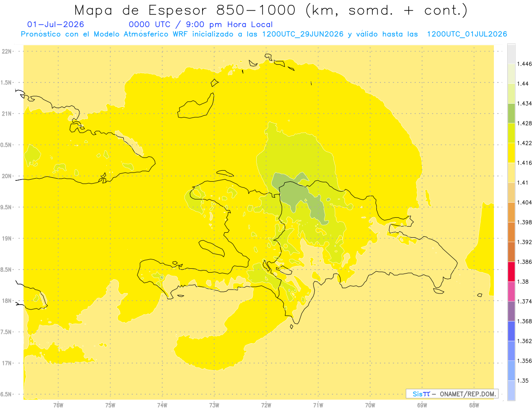The height and width of the screenshot is (411, 532).
Task: Click the light blue 1.35–1.356 legend swatch
Action: pos(511,370)
